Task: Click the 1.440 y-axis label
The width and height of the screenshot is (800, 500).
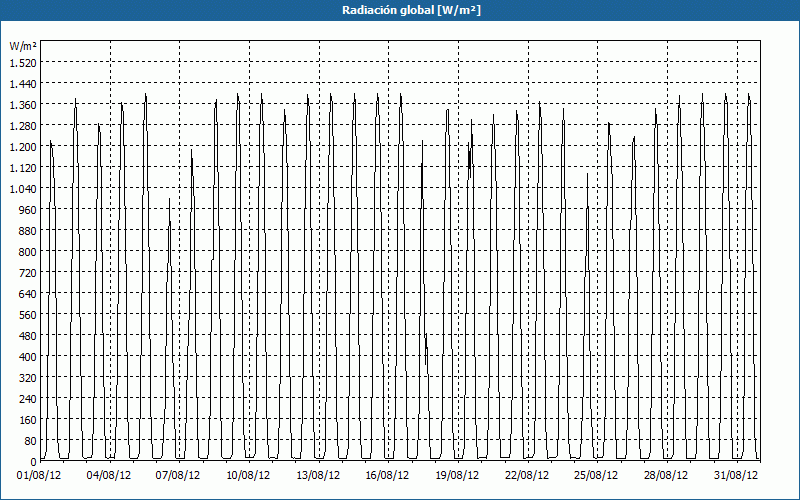Action: click(x=23, y=84)
